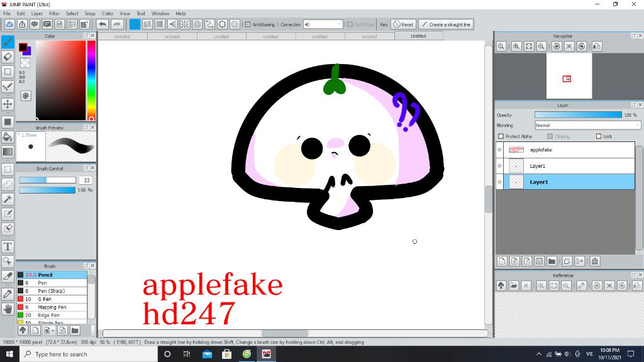
Task: Select the Eraser tool
Action: pos(8,57)
